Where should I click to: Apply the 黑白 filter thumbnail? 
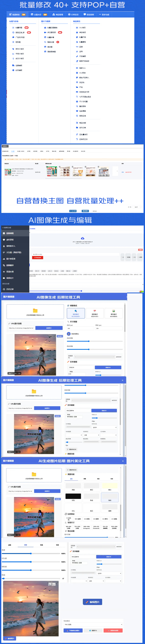click(91, 487)
